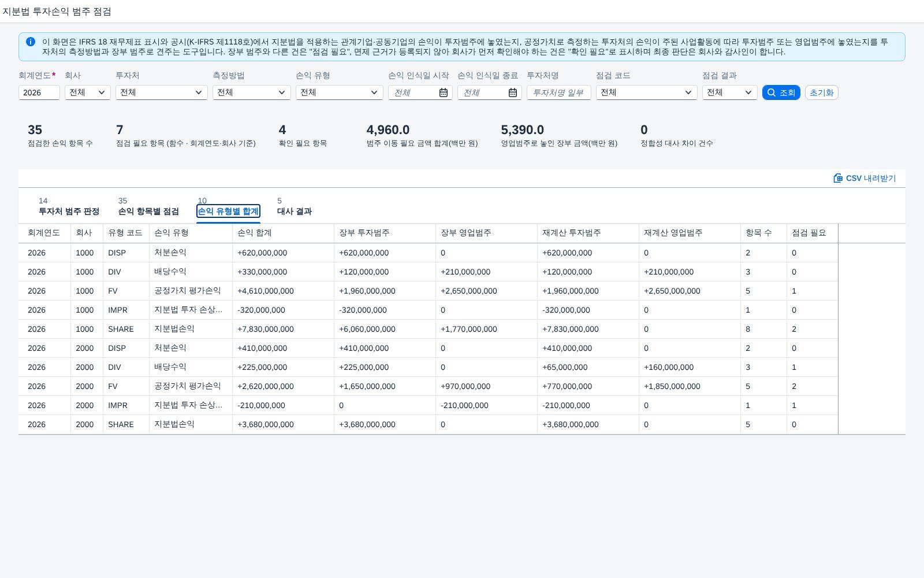Open the 회사 dropdown

(x=88, y=92)
